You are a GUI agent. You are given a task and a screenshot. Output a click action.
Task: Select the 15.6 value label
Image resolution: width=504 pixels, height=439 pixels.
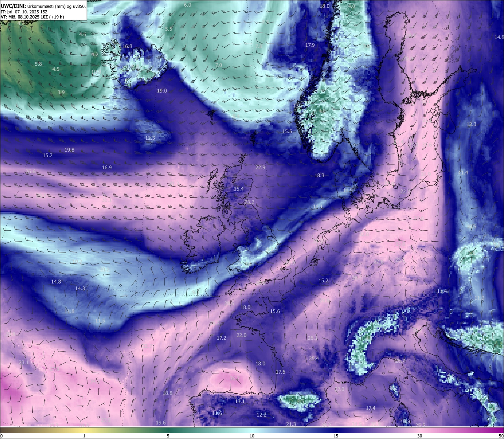click(x=275, y=311)
